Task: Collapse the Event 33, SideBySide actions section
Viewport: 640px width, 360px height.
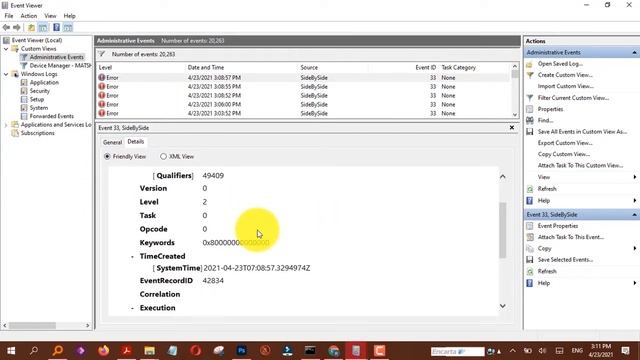Action: click(634, 215)
